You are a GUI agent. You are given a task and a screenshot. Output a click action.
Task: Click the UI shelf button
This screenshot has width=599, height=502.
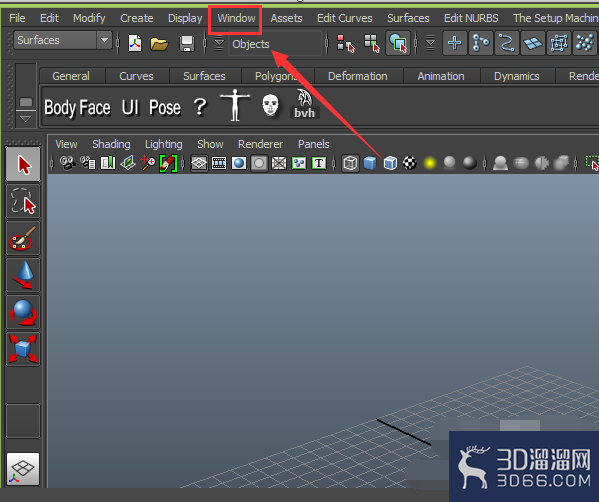click(x=130, y=108)
